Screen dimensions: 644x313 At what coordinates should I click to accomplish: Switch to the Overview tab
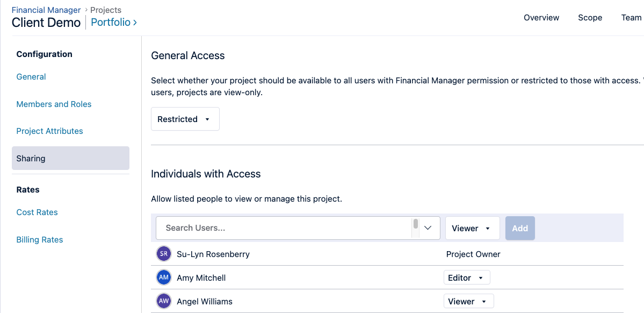(x=541, y=18)
